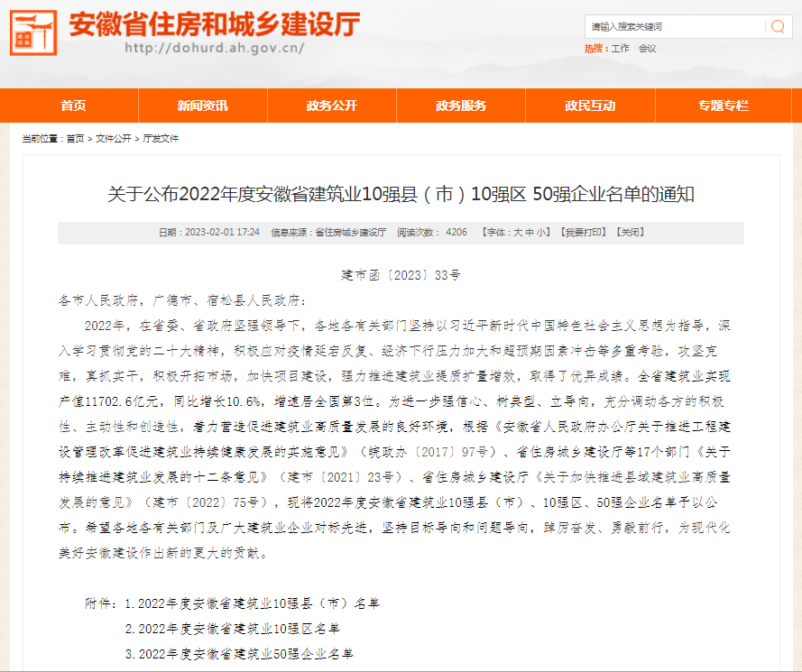Set font size to 中

pos(530,233)
